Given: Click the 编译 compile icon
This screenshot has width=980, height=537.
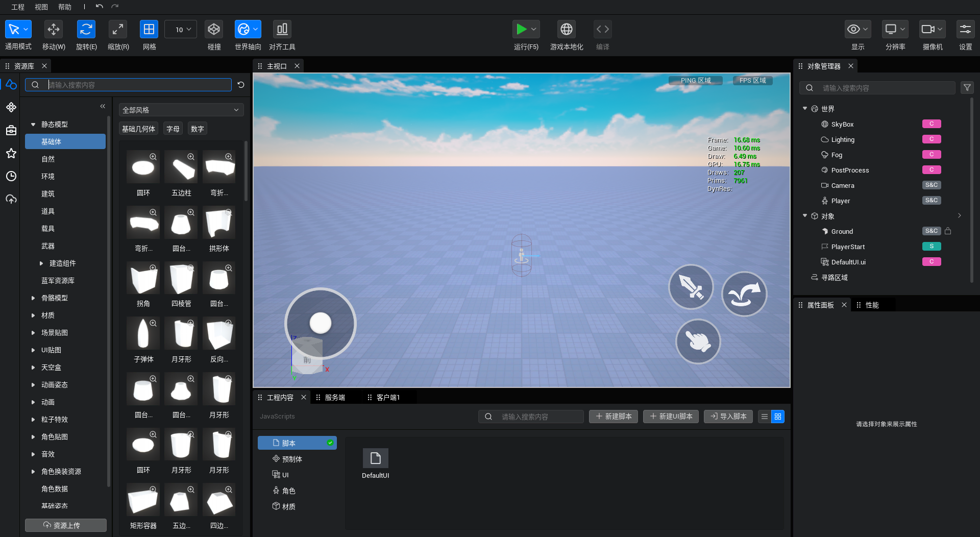Looking at the screenshot, I should point(603,30).
